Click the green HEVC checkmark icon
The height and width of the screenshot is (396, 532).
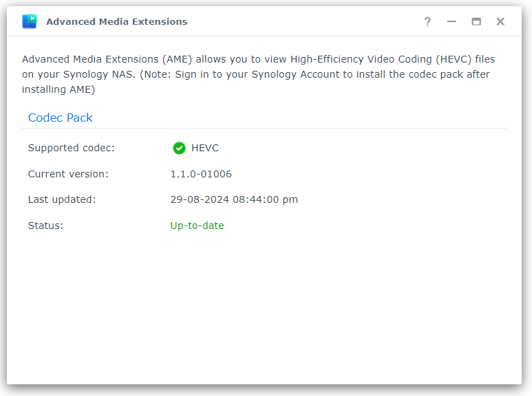179,148
